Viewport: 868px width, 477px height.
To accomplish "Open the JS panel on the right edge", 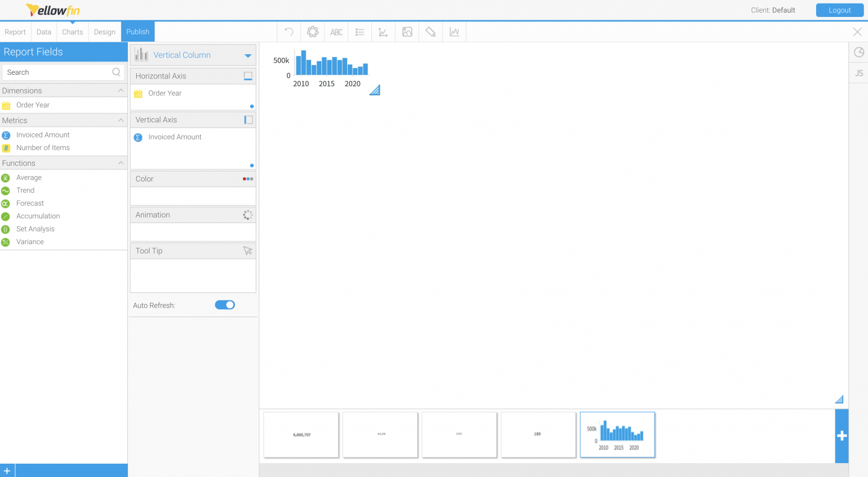I will (x=858, y=72).
